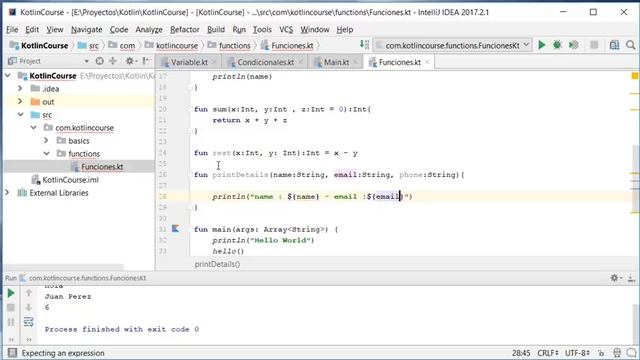Click the stop button in main toolbar

[x=594, y=45]
